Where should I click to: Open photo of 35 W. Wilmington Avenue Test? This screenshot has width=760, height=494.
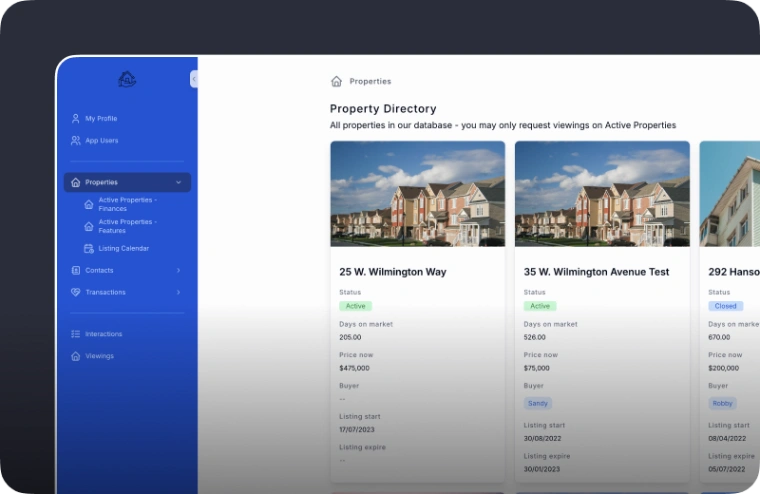(602, 194)
